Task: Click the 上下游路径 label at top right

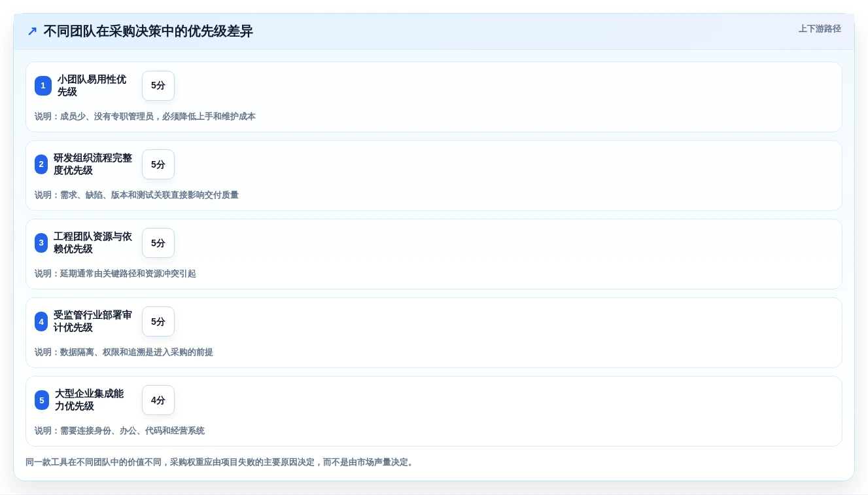Action: [820, 29]
